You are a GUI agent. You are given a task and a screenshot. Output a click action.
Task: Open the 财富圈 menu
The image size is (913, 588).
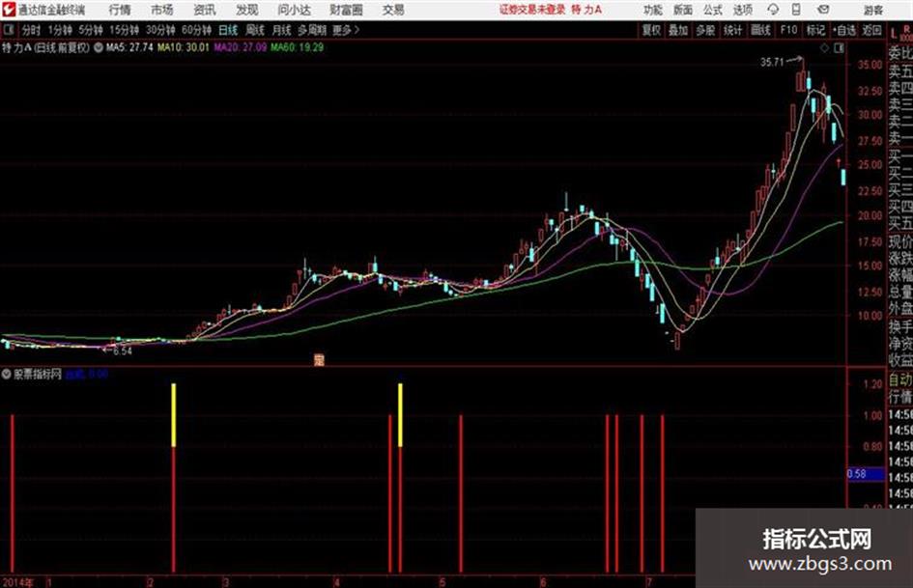coord(346,10)
